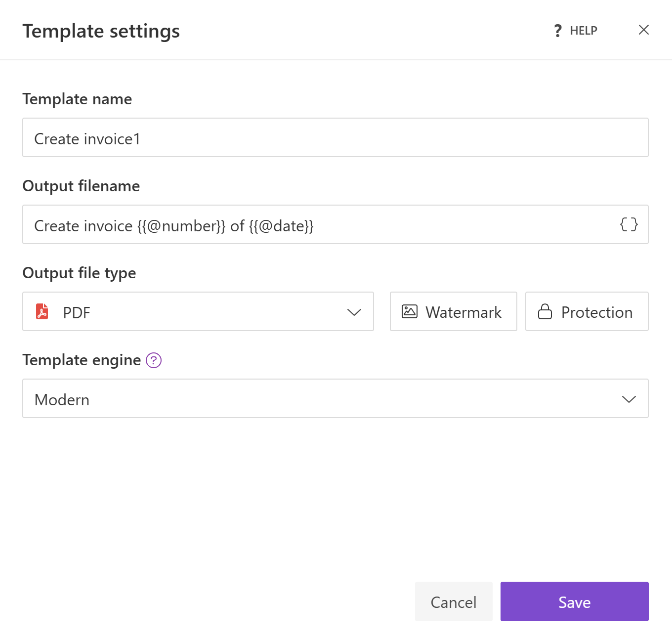Open the Template engine dropdown
This screenshot has height=643, width=672.
(335, 399)
